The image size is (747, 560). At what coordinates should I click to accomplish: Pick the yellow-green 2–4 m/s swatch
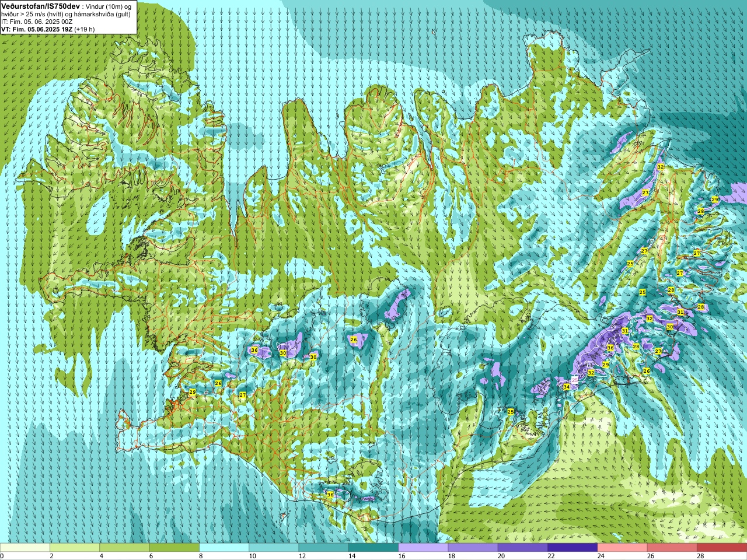[75, 548]
